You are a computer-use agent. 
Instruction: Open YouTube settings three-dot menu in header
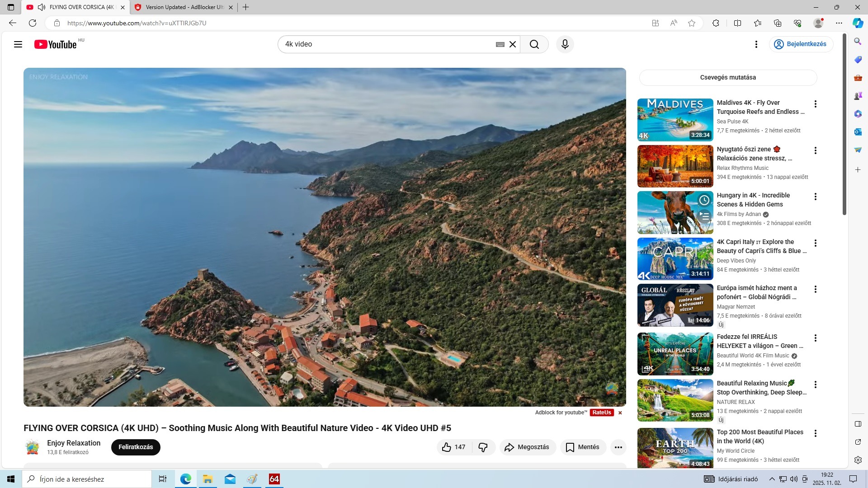coord(756,44)
